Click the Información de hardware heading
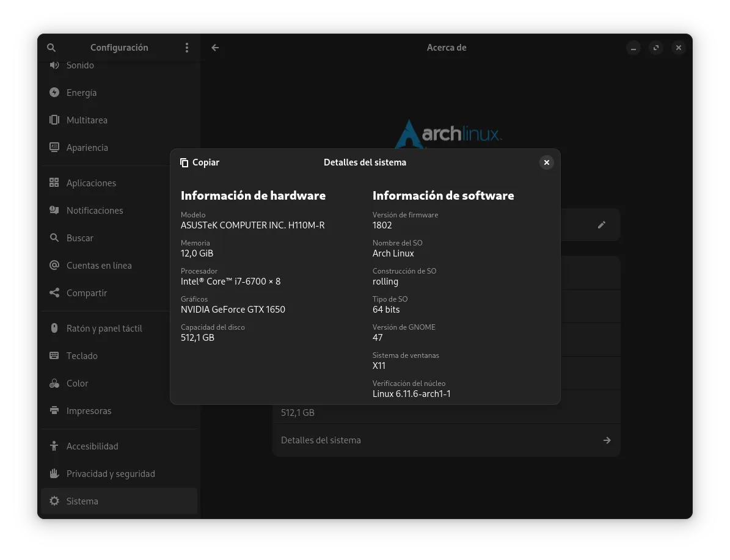The height and width of the screenshot is (560, 730). point(254,195)
